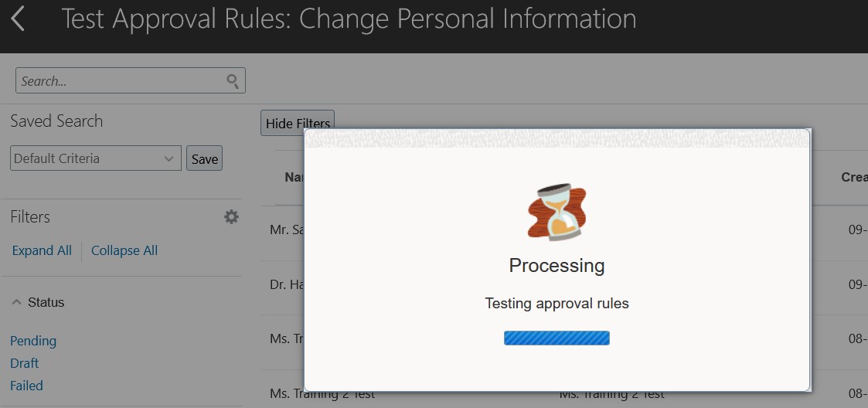Click the Processing dialog title text
Viewport: 868px width, 408px height.
[557, 266]
